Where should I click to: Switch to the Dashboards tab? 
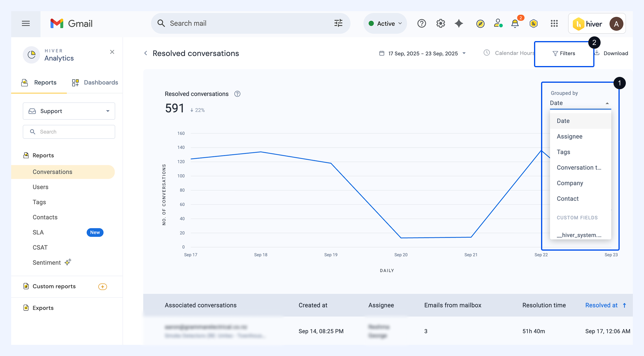pos(95,82)
